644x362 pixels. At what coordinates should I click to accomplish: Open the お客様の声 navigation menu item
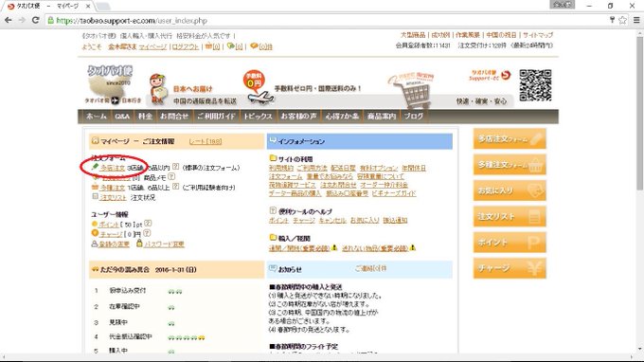coord(298,117)
